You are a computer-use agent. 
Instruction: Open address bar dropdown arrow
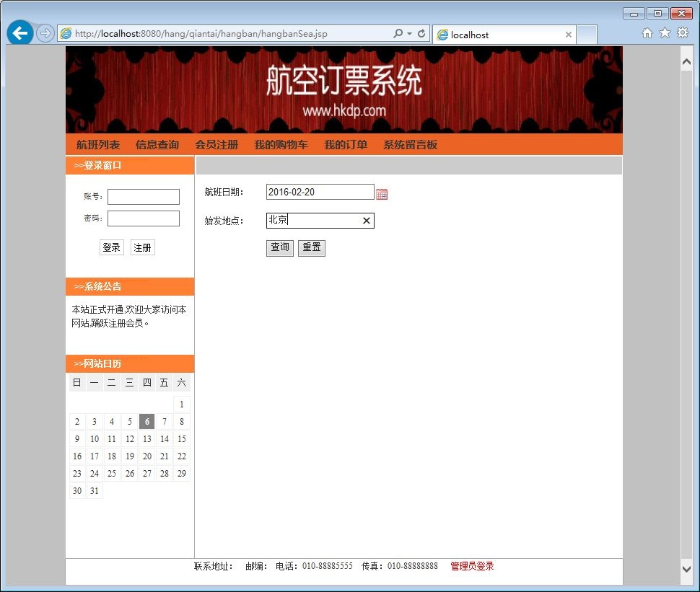point(409,33)
